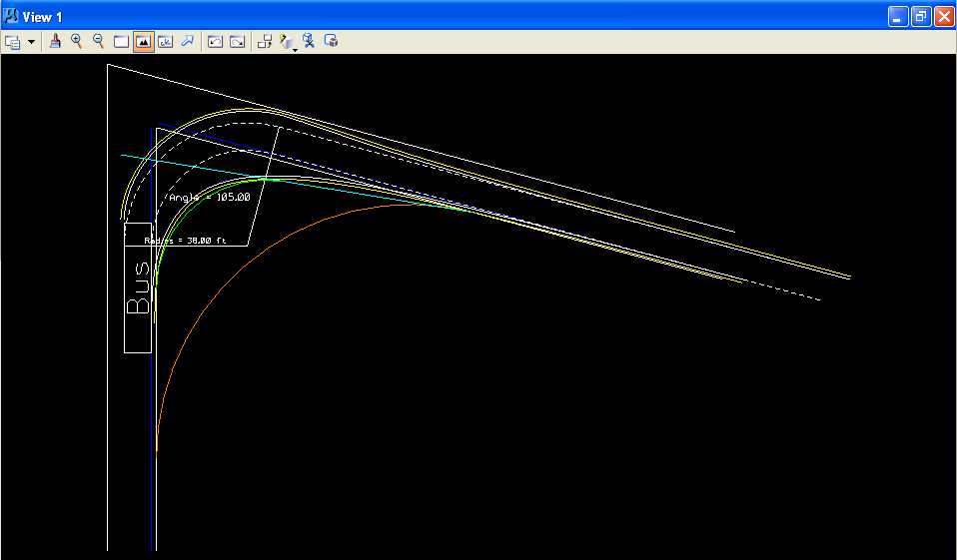Minimize the View 1 window
The image size is (957, 560).
pyautogui.click(x=899, y=17)
